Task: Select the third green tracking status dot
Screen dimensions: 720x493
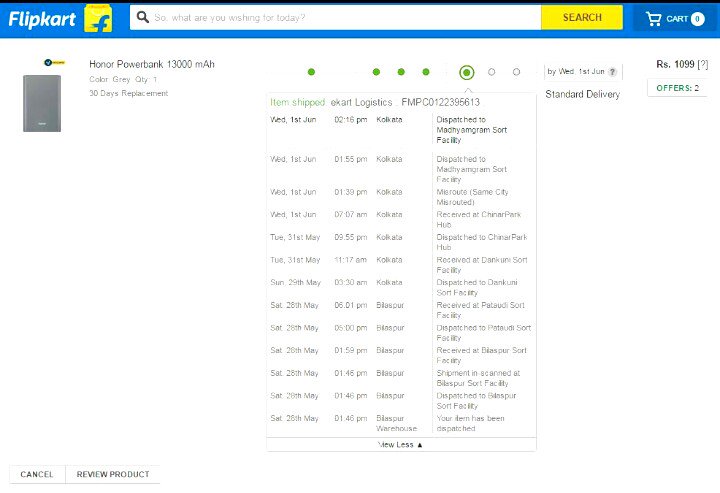Action: coord(401,72)
